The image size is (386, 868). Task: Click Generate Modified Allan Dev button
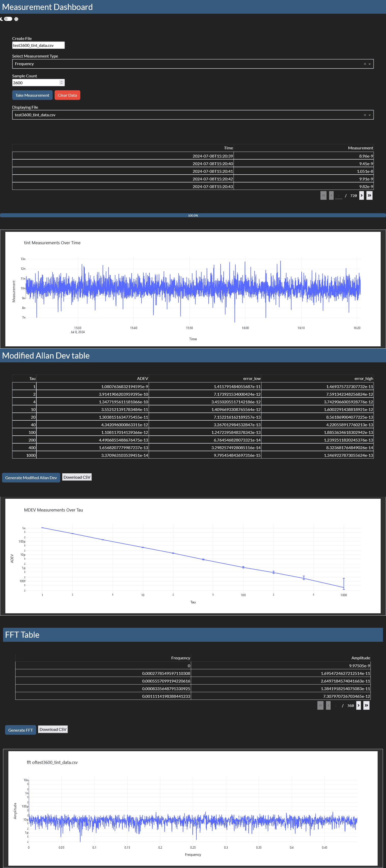pos(31,477)
